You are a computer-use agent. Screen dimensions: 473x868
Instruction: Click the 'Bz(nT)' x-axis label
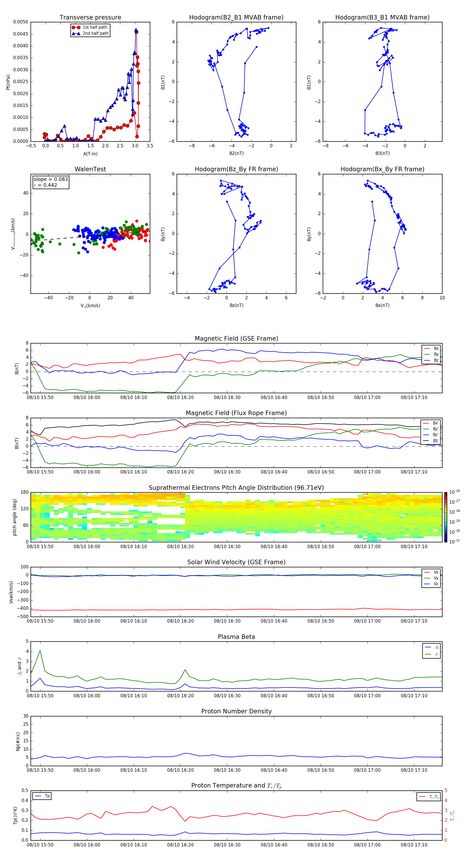(x=236, y=305)
